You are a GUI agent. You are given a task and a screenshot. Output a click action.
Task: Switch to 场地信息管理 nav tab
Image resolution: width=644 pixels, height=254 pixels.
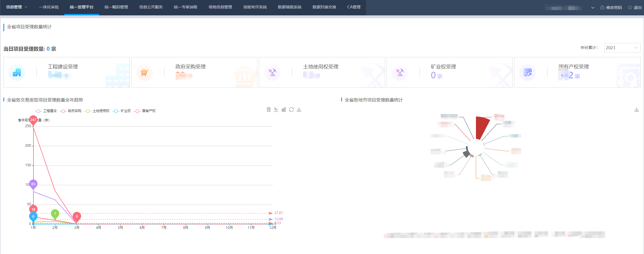tap(220, 7)
